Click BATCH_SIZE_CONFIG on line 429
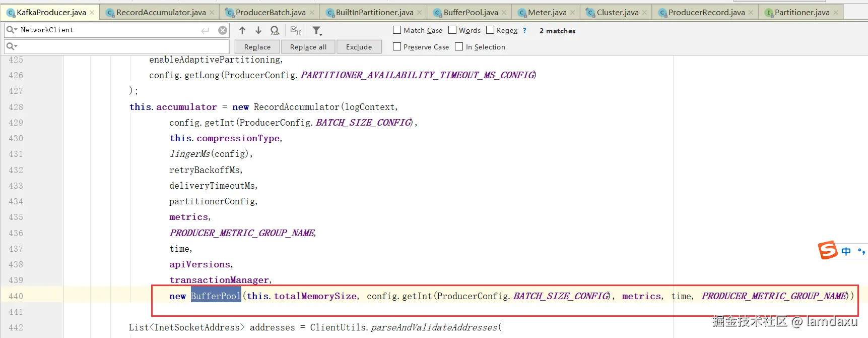This screenshot has height=338, width=868. pyautogui.click(x=363, y=123)
